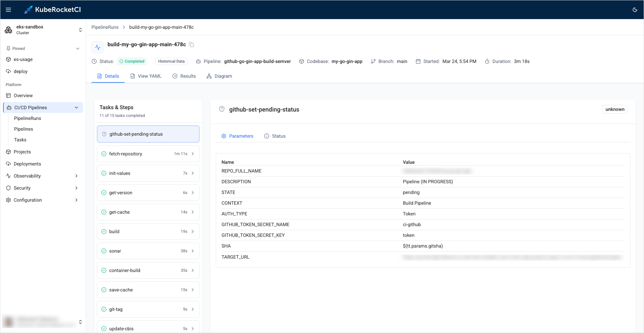Screen dimensions: 644x333
Task: Switch to the Status tab of the task
Action: (275, 136)
